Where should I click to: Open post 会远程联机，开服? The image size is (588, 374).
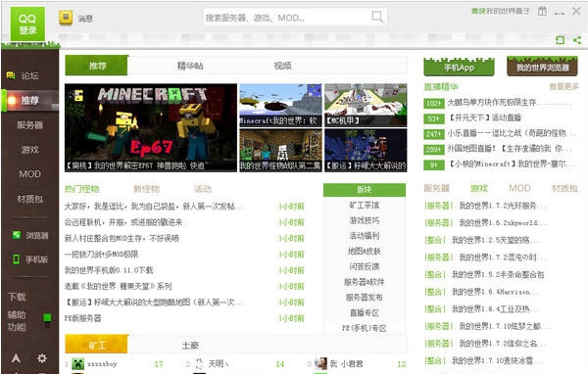(x=123, y=222)
